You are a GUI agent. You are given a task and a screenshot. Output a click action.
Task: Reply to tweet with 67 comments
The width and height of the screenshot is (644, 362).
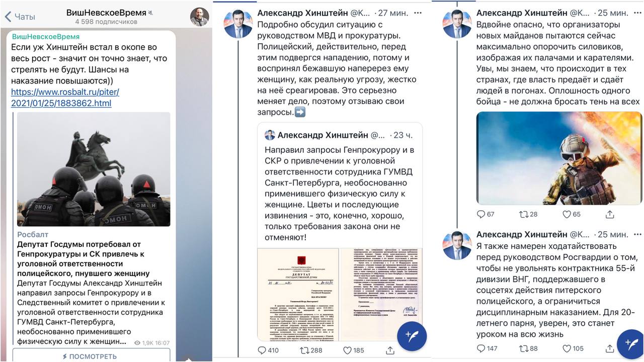(486, 214)
